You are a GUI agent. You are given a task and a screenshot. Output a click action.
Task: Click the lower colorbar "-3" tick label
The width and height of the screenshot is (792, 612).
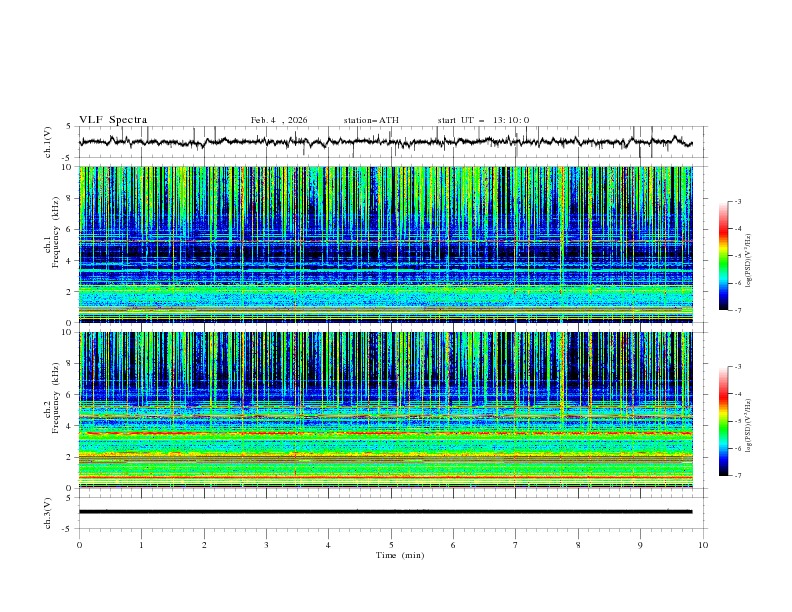[738, 367]
